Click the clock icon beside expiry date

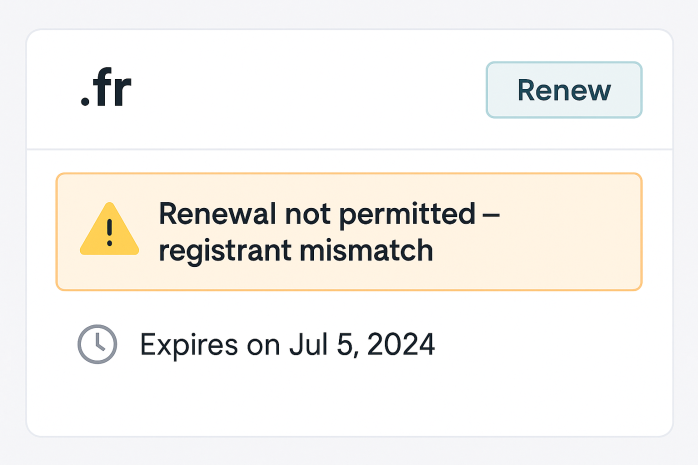[97, 344]
